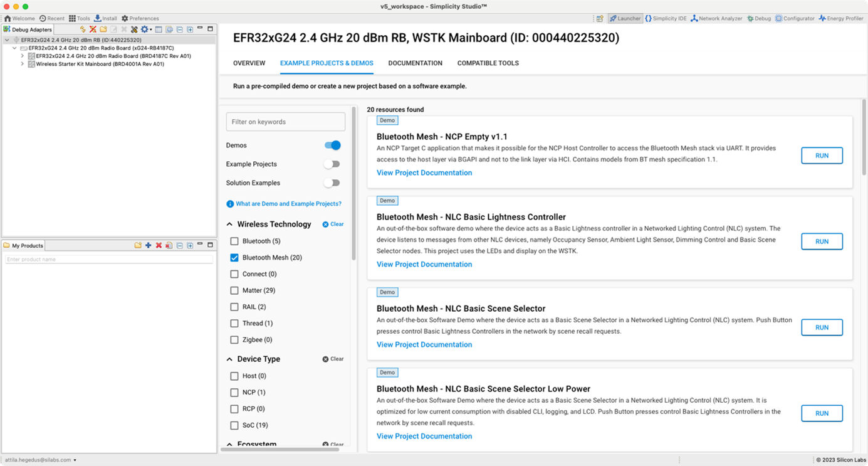The height and width of the screenshot is (466, 868).
Task: Click the blue plus icon in My Products
Action: 148,245
